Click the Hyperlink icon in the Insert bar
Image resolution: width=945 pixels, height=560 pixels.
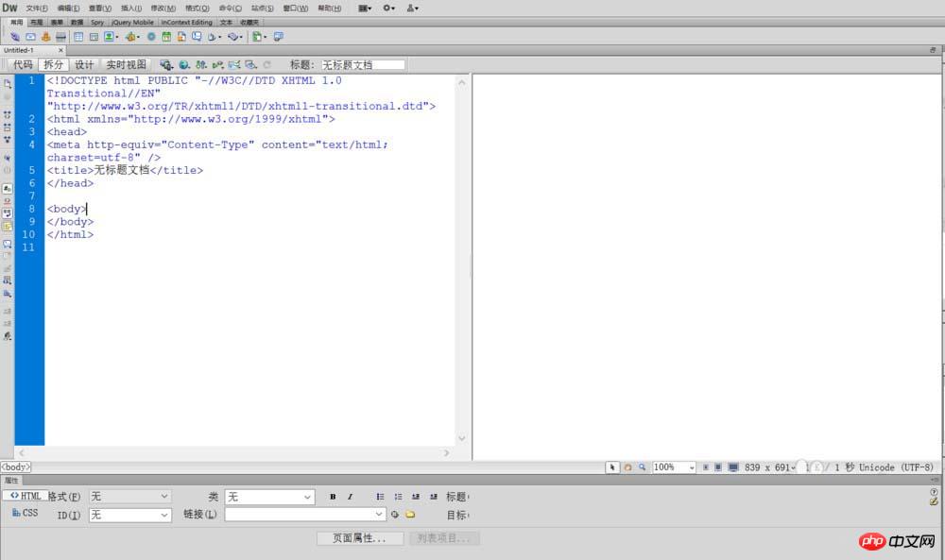point(16,37)
